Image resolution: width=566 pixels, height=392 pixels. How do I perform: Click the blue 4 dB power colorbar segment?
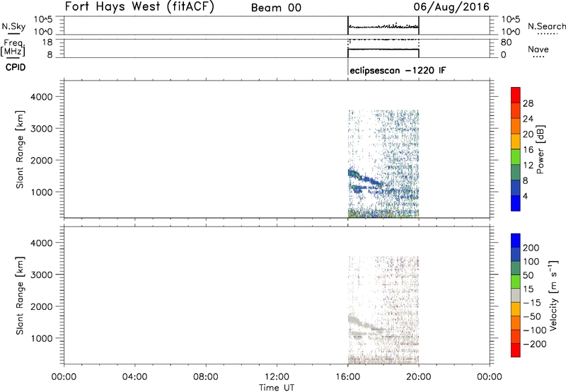(516, 203)
